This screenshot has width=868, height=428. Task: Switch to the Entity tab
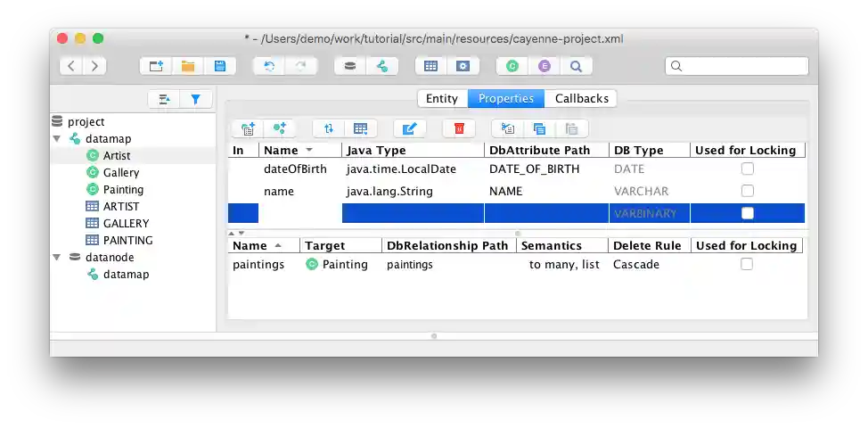442,99
